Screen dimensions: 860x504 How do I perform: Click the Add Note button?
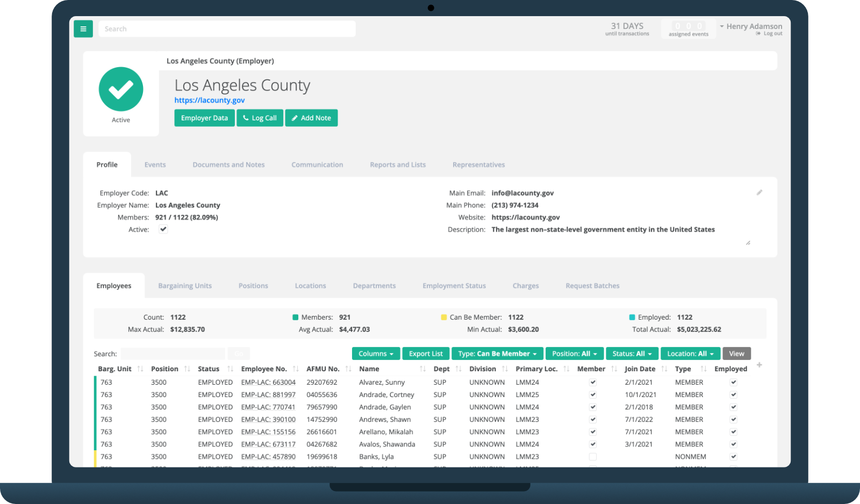pos(311,118)
